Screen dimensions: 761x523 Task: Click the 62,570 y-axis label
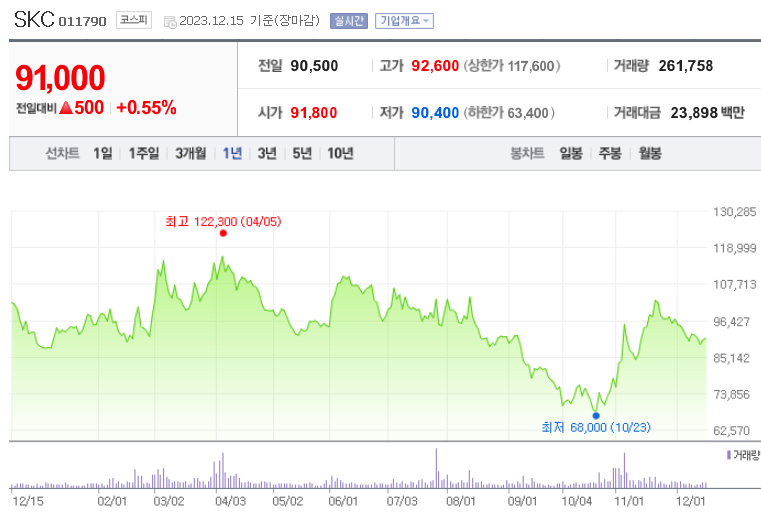tap(731, 430)
